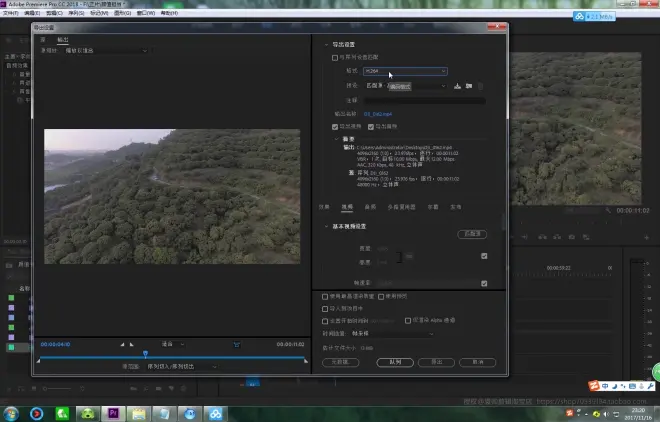Click the 队列 button
The image size is (660, 422).
tap(395, 362)
